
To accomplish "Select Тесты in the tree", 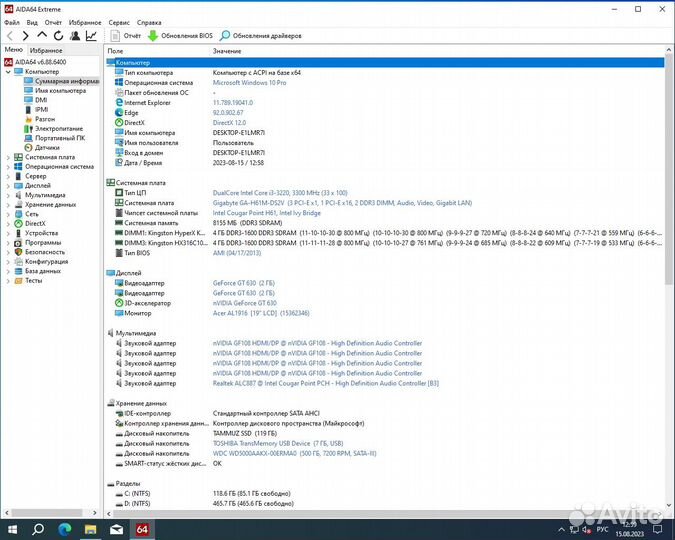I will point(28,280).
